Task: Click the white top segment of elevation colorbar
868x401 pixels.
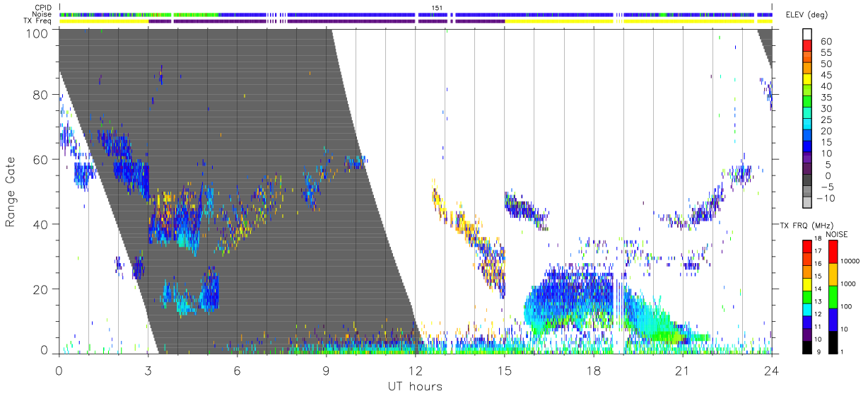Action: [807, 35]
